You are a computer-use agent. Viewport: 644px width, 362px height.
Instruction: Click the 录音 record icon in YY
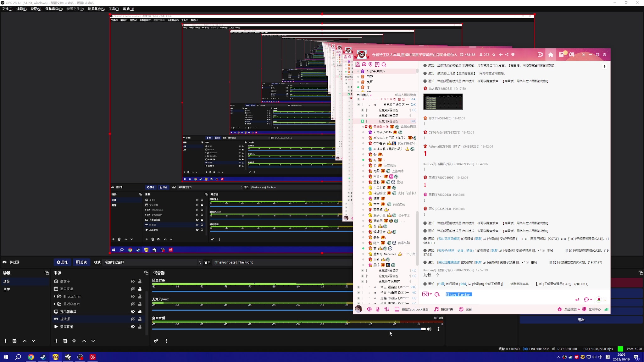pyautogui.click(x=461, y=309)
